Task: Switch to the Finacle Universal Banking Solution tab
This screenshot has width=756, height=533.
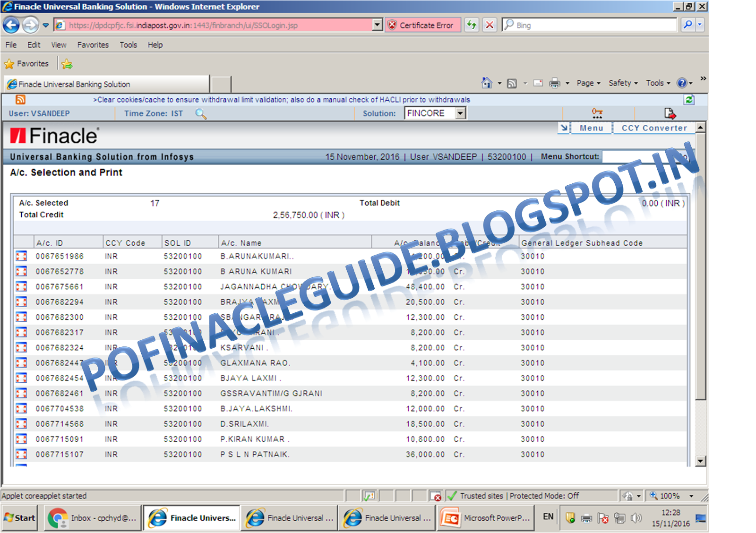Action: pos(105,84)
